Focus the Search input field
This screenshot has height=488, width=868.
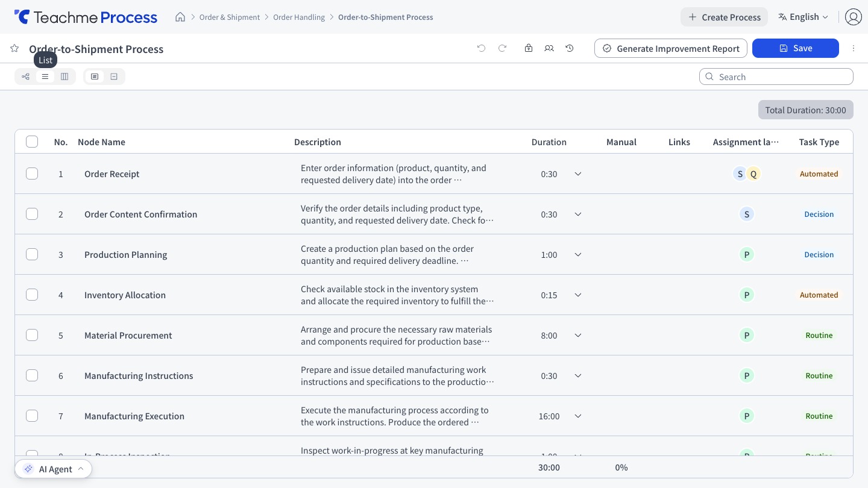(x=776, y=77)
